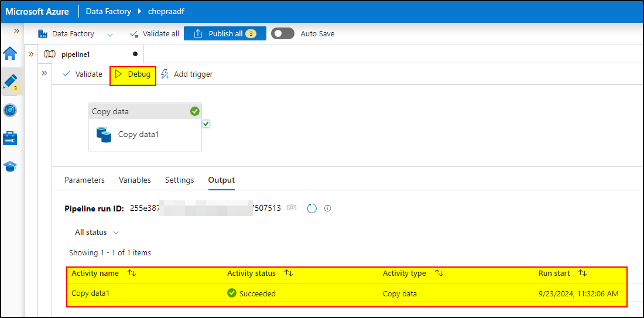Click the green checkmark connector beside Copy data
644x318 pixels.
[x=206, y=124]
